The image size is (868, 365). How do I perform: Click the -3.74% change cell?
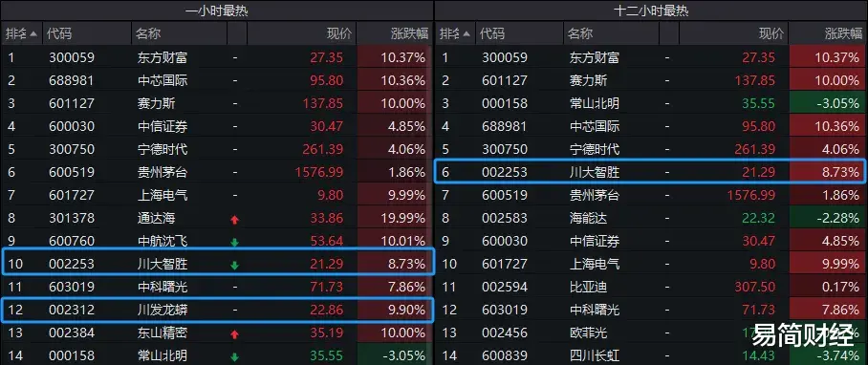[826, 355]
